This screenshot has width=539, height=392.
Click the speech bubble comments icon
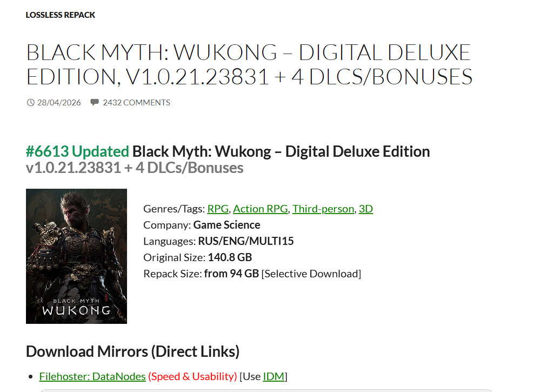[95, 103]
